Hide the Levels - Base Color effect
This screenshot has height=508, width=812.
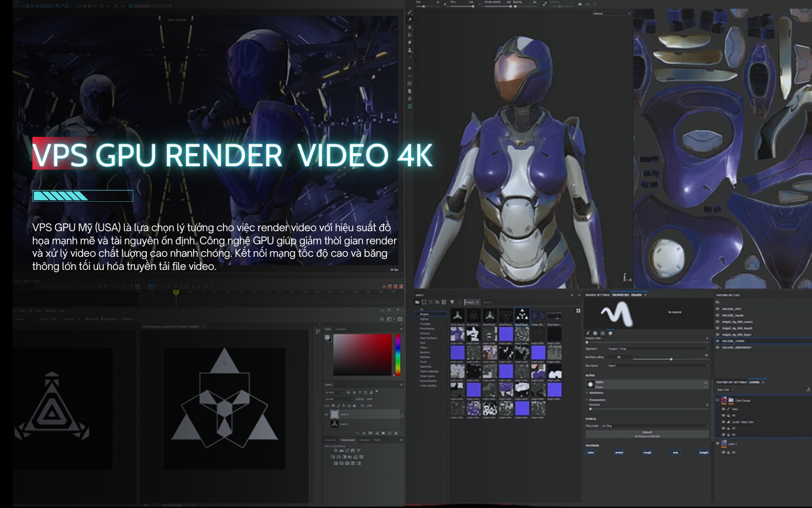tap(723, 422)
